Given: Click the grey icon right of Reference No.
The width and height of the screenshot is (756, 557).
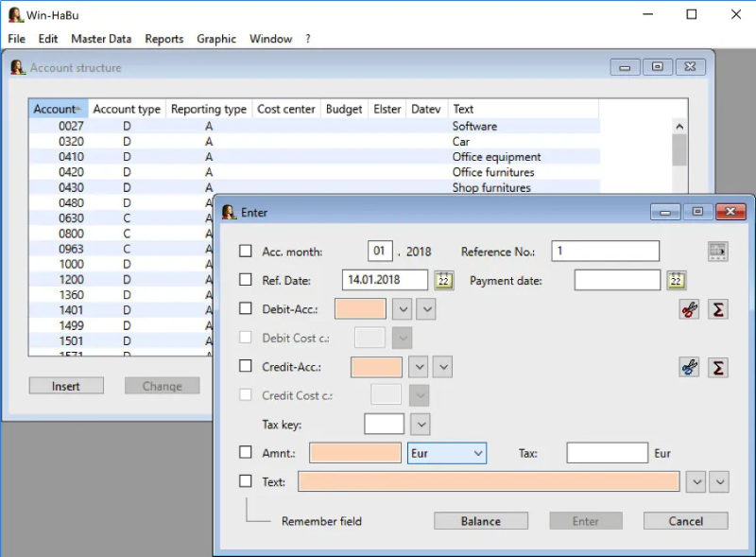Looking at the screenshot, I should coord(718,252).
